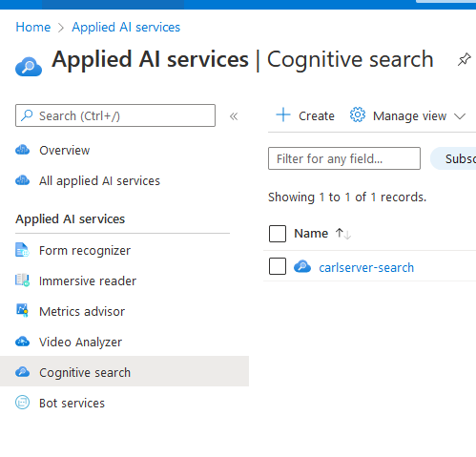476x457 pixels.
Task: Click the Cognitive search cloud icon beside page title
Action: click(x=29, y=67)
